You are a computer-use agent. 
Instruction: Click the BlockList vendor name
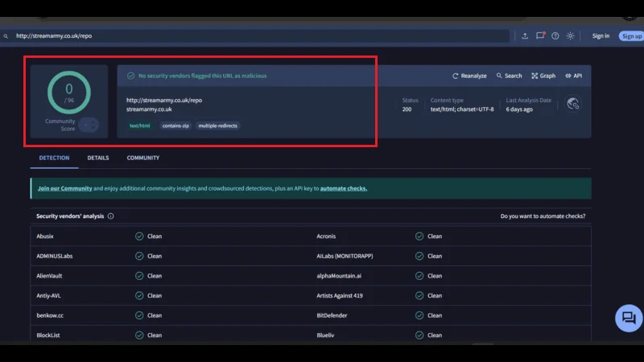pyautogui.click(x=48, y=335)
